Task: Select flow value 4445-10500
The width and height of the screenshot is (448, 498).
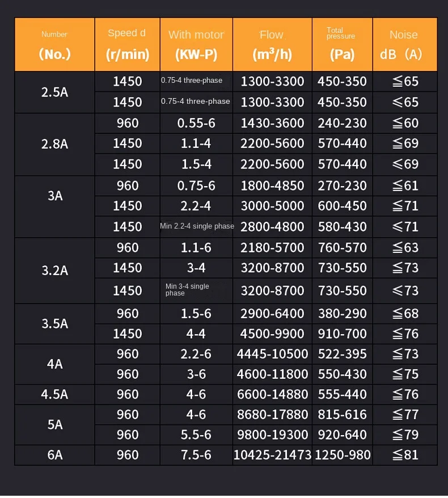Action: [272, 354]
